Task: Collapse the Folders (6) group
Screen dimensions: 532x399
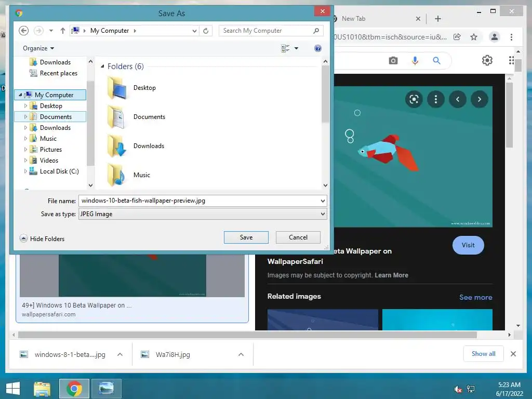Action: pyautogui.click(x=102, y=66)
